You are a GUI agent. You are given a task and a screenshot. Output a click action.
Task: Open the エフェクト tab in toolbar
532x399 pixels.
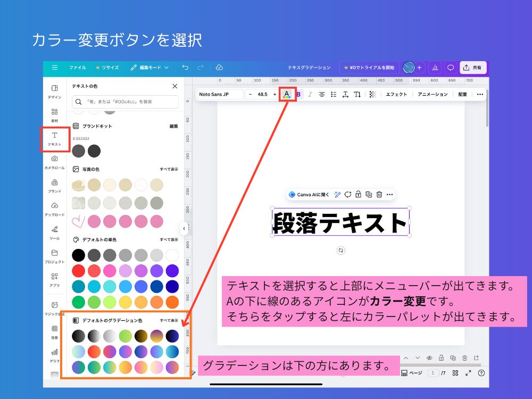click(x=396, y=94)
